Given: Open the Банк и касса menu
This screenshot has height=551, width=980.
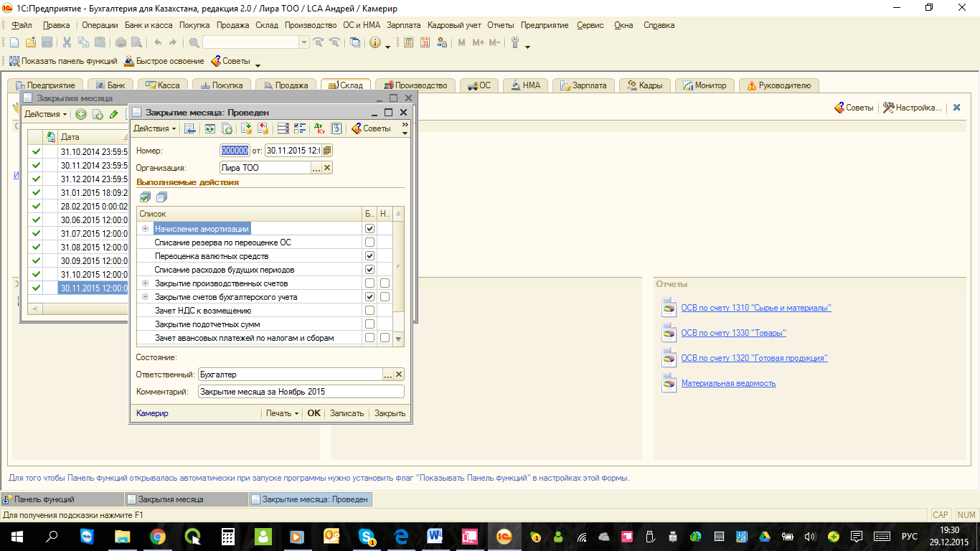Looking at the screenshot, I should [149, 25].
